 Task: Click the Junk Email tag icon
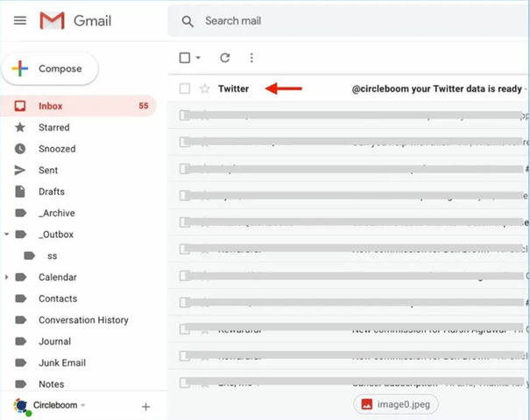tap(21, 362)
